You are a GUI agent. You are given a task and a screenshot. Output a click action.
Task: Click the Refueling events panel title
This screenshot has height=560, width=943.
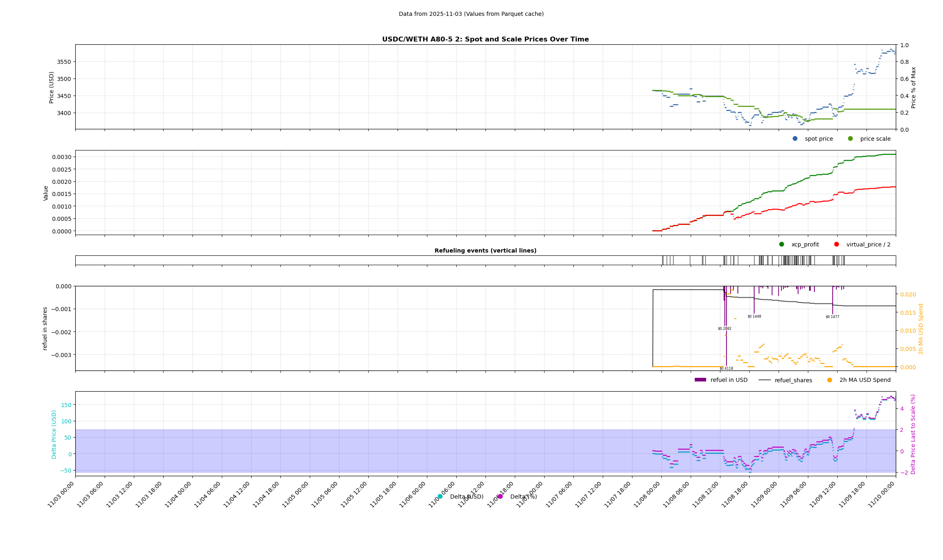[485, 251]
